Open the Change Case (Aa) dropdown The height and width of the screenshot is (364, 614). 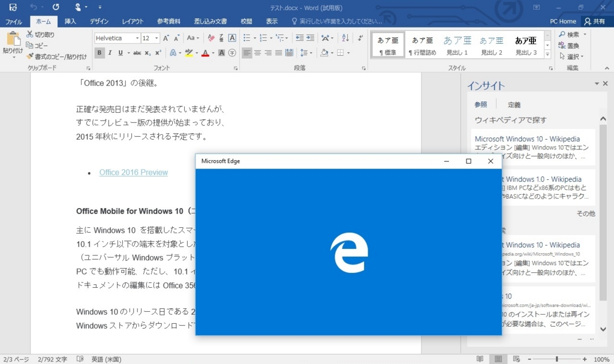pyautogui.click(x=193, y=38)
